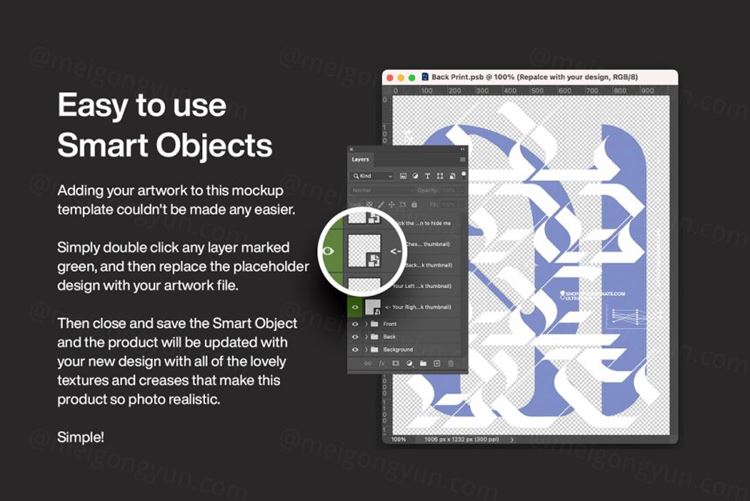Toggle visibility of the Back group

click(355, 337)
